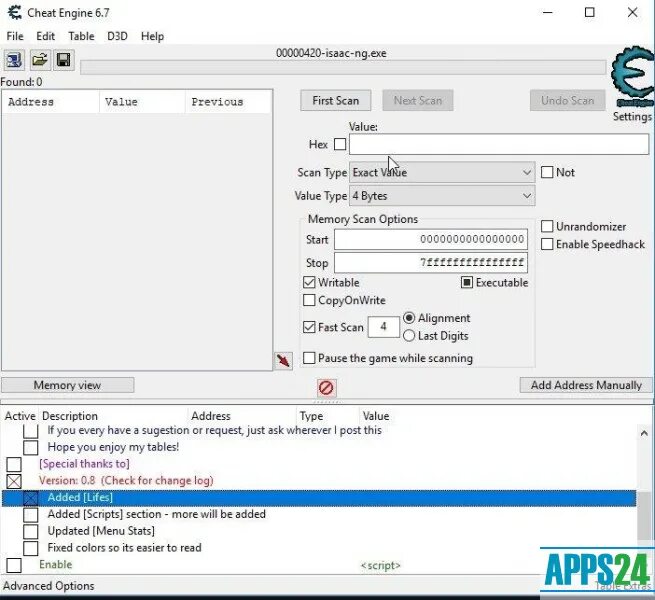The width and height of the screenshot is (655, 600).
Task: Click the First Scan button
Action: pyautogui.click(x=335, y=101)
